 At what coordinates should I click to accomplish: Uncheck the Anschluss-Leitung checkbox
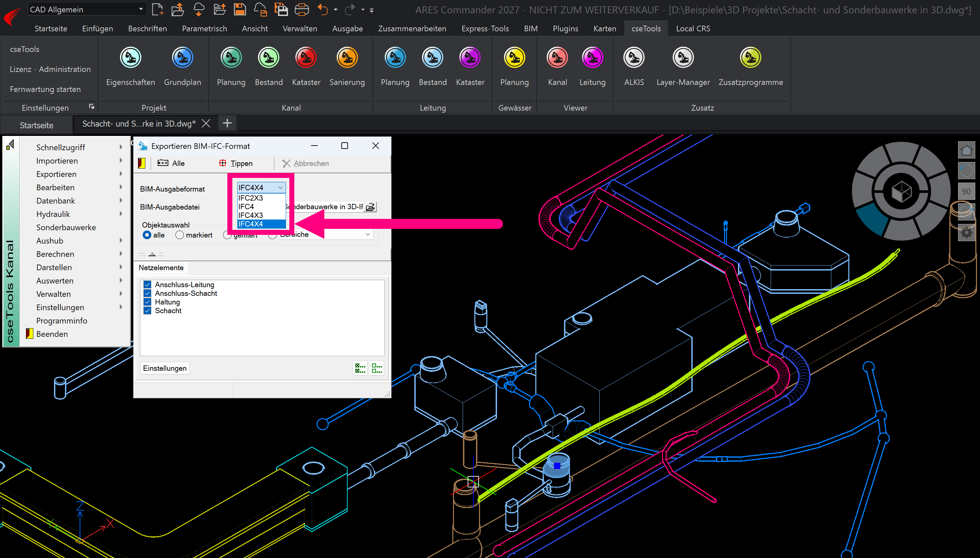coord(147,285)
